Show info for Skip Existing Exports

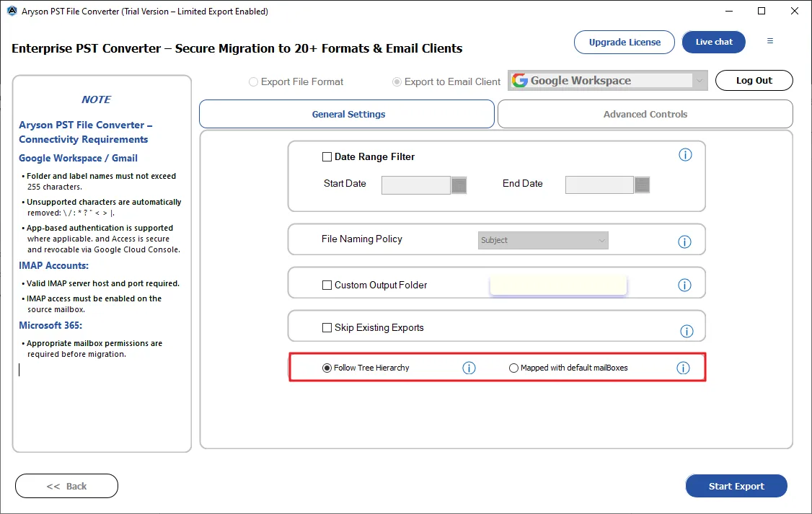(x=687, y=332)
